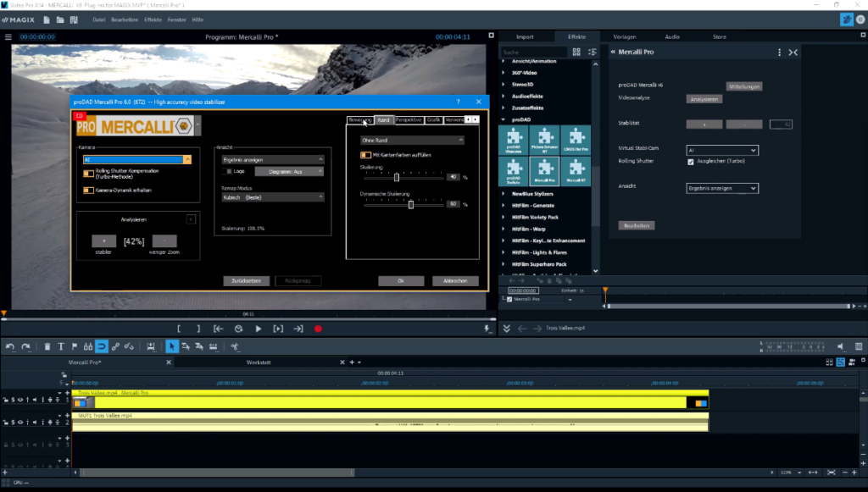
Task: Click the dialog help question mark
Action: [458, 102]
